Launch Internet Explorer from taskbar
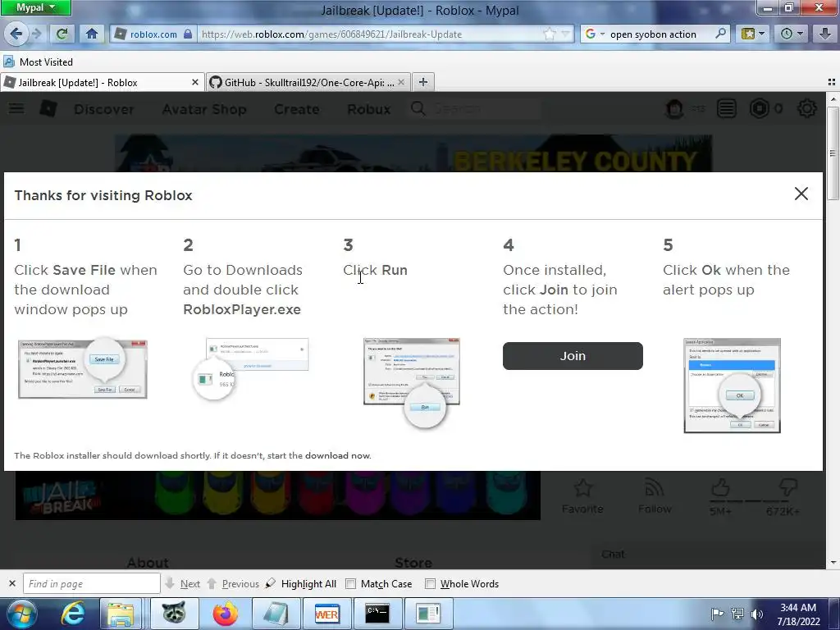Screen dimensions: 840x630 [72, 614]
